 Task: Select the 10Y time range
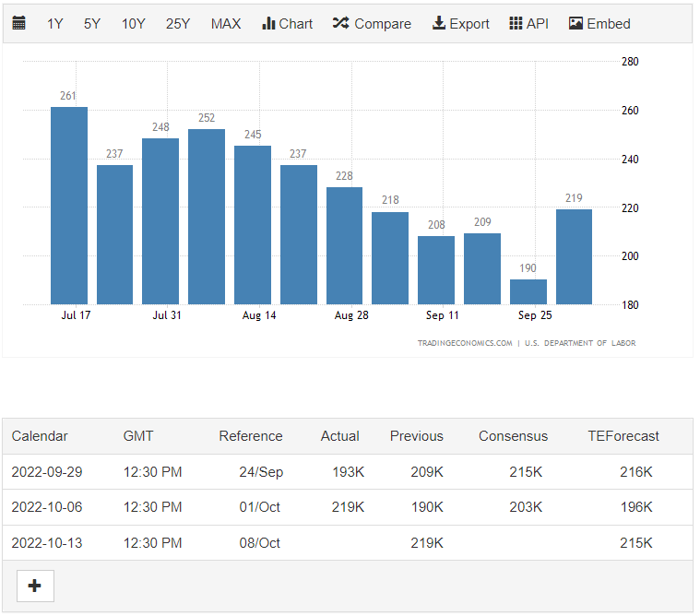pos(133,24)
